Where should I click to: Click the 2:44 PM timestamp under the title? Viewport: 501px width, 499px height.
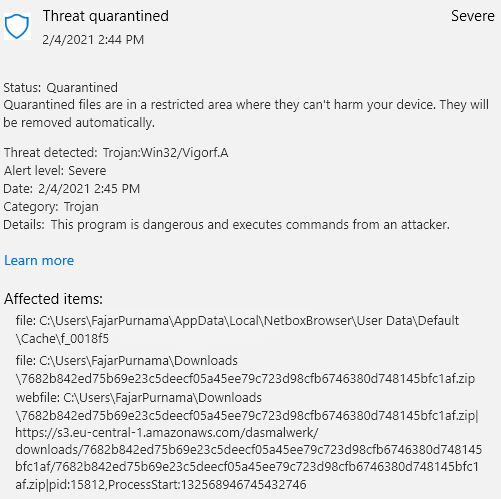pos(93,40)
